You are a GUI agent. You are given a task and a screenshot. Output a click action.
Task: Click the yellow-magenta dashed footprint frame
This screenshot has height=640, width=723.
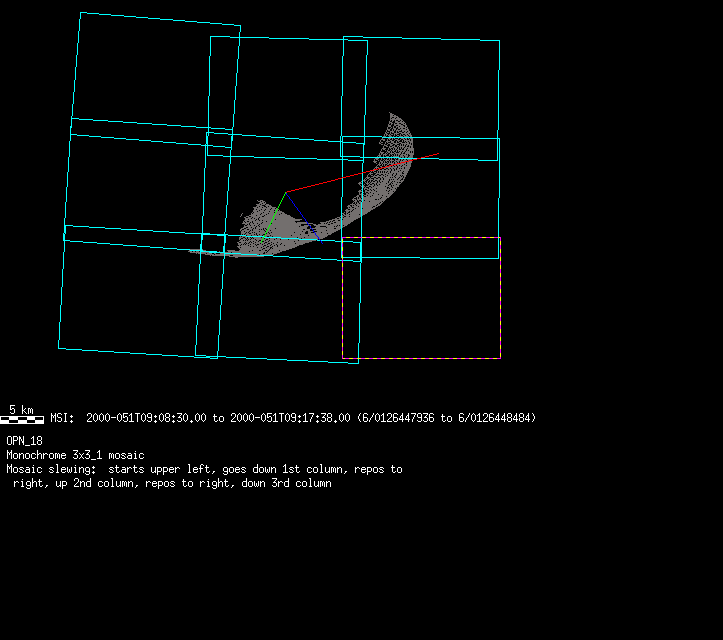click(421, 298)
